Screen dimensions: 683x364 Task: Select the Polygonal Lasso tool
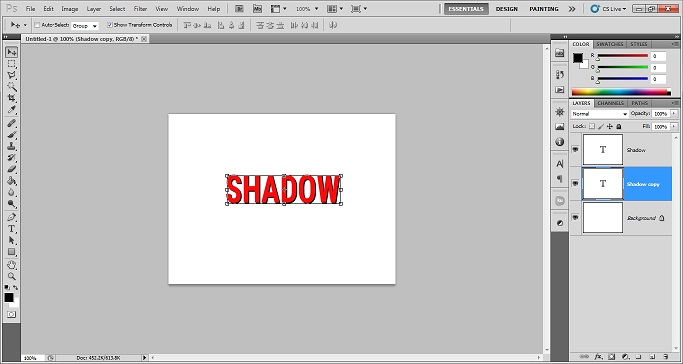point(11,75)
